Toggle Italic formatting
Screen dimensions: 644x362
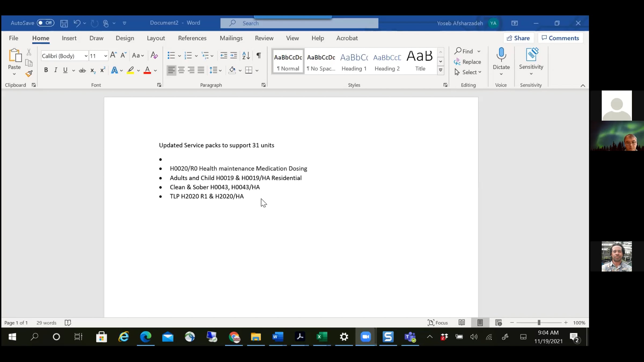56,70
